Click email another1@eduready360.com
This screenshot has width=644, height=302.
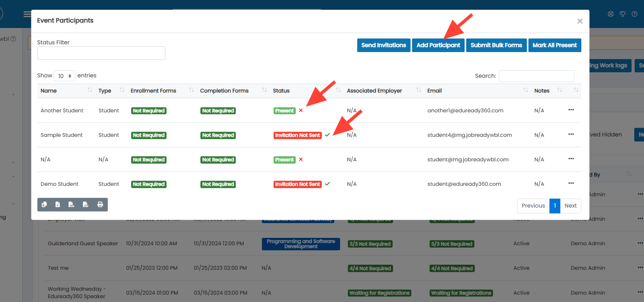[465, 110]
